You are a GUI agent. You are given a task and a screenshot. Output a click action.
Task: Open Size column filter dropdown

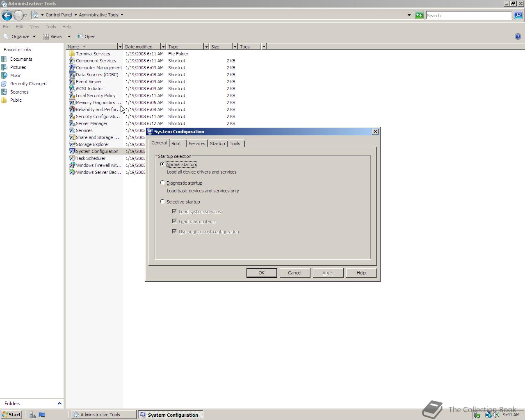click(235, 47)
